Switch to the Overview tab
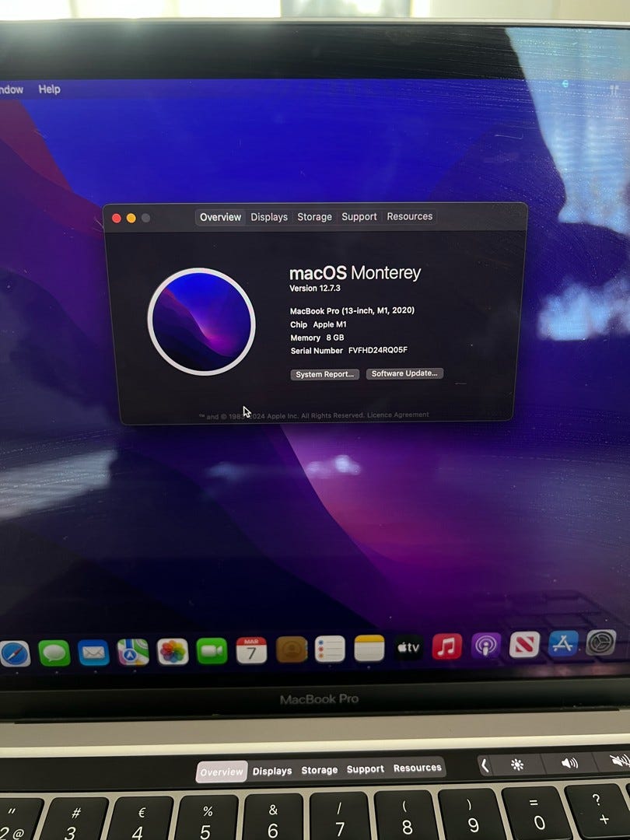630x840 pixels. coord(220,217)
